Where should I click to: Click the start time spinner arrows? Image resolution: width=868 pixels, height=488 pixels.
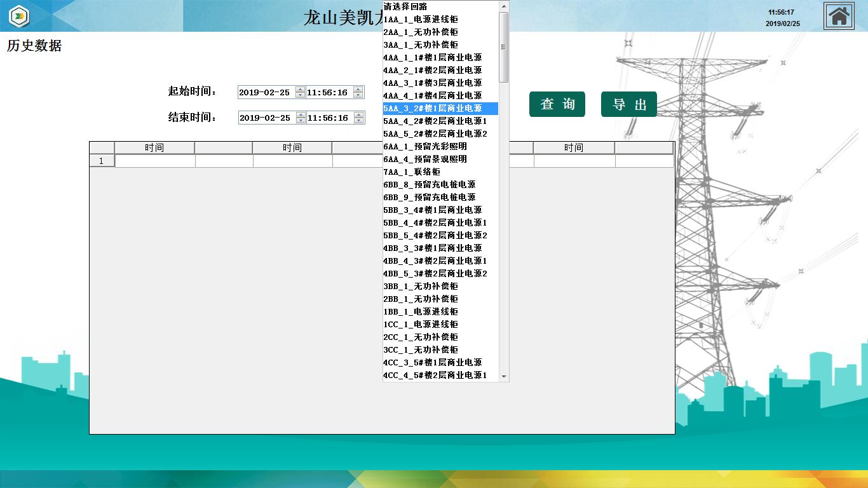coord(358,93)
